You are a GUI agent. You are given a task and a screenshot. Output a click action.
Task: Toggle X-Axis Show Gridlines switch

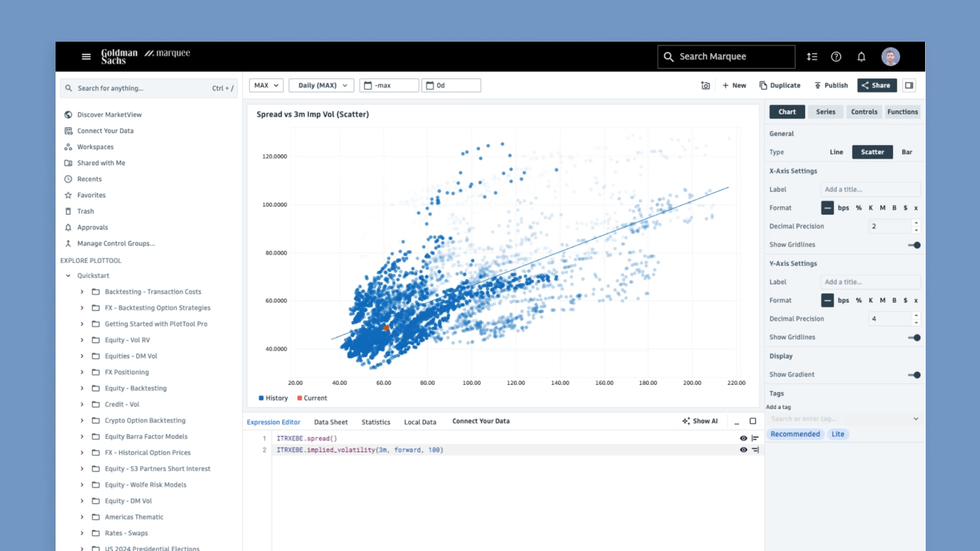pyautogui.click(x=914, y=245)
